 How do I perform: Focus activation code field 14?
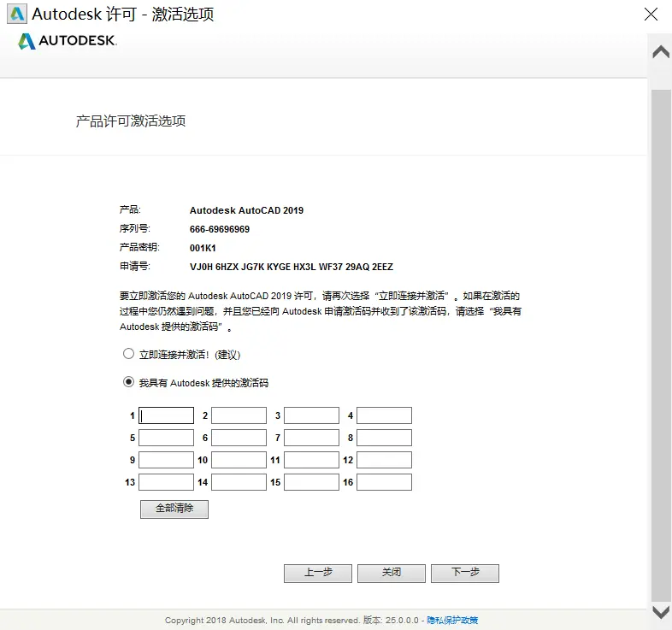[x=239, y=482]
